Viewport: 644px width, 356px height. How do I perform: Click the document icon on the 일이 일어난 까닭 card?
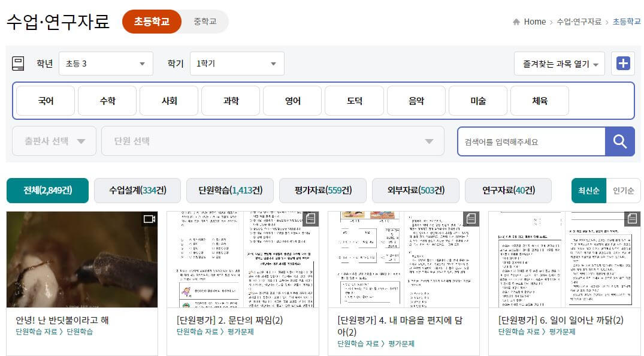[x=632, y=219]
